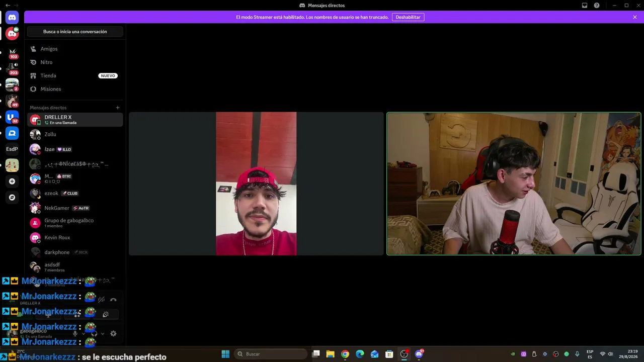Open the server showing 203 notifications
The height and width of the screenshot is (362, 644).
tap(12, 68)
